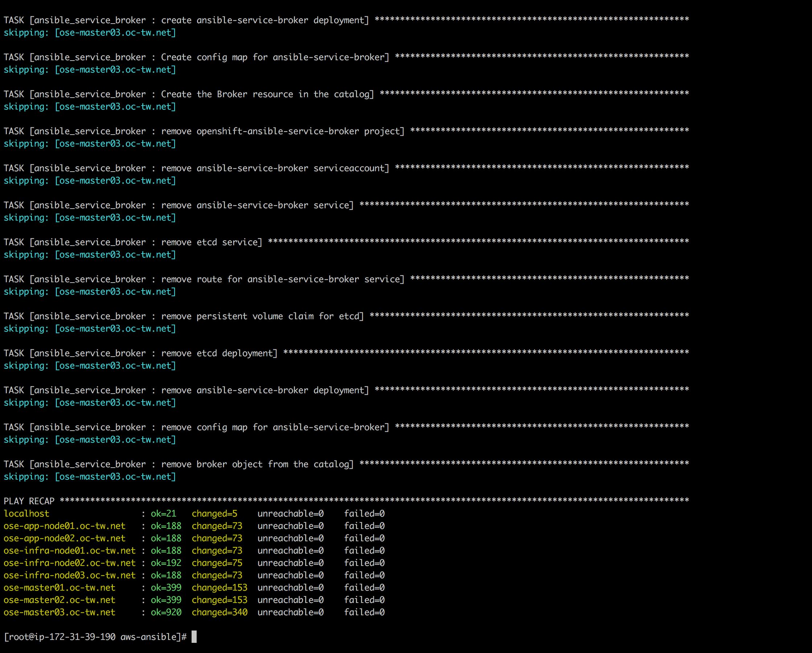
Task: Click the skipping line under 'remove etcd service'
Action: pyautogui.click(x=90, y=255)
